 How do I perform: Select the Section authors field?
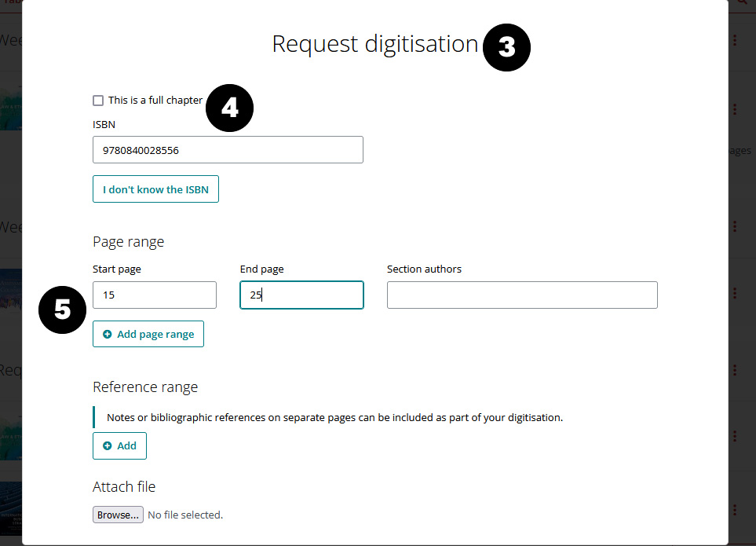tap(522, 295)
